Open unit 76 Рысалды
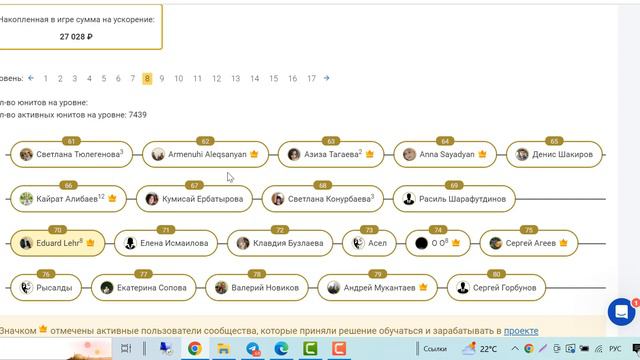The height and width of the screenshot is (360, 640). point(46,287)
